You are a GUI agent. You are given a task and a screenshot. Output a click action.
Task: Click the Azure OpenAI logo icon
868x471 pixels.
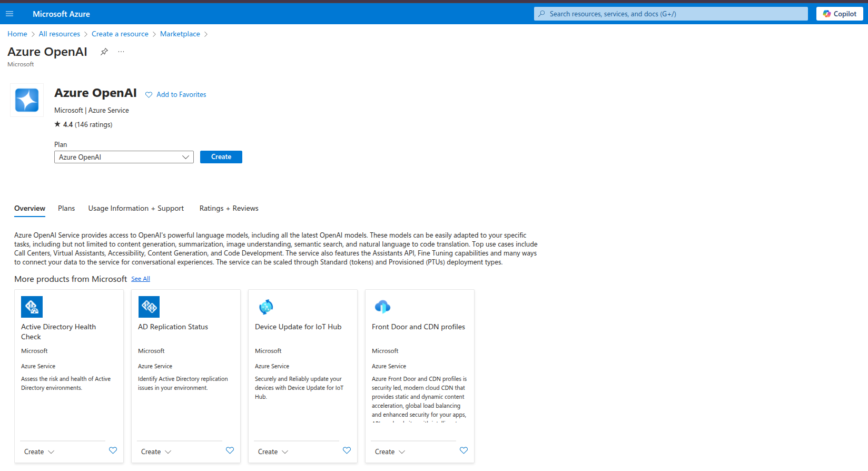click(27, 100)
